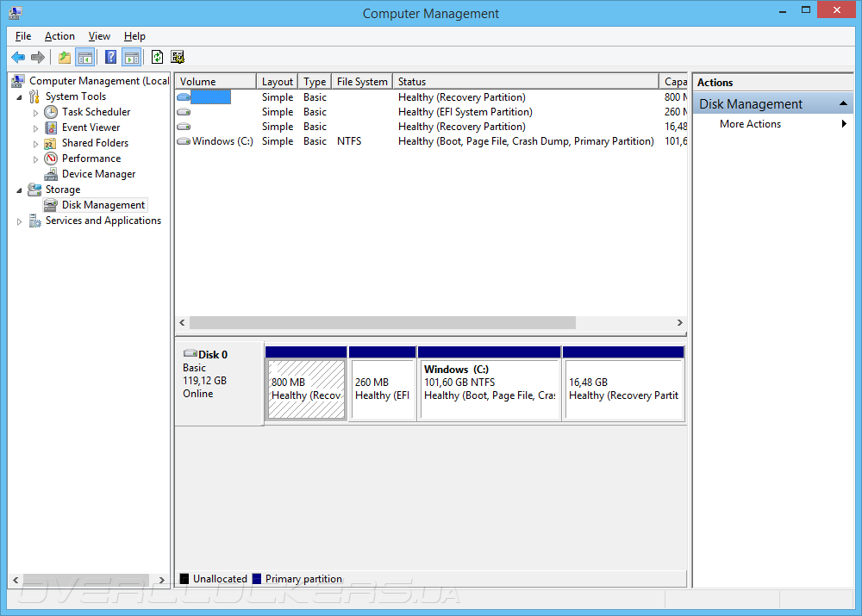Sort by the Layout column header
The height and width of the screenshot is (616, 862).
[277, 81]
